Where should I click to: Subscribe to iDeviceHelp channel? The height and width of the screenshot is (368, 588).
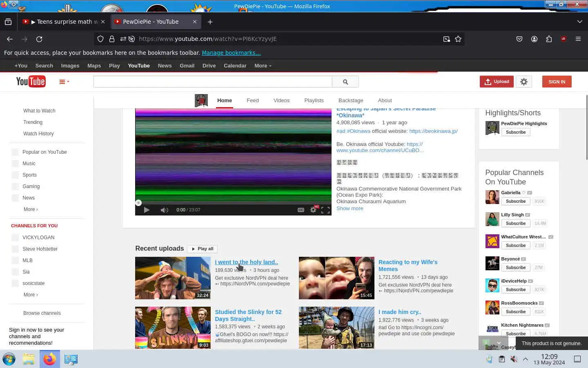516,289
